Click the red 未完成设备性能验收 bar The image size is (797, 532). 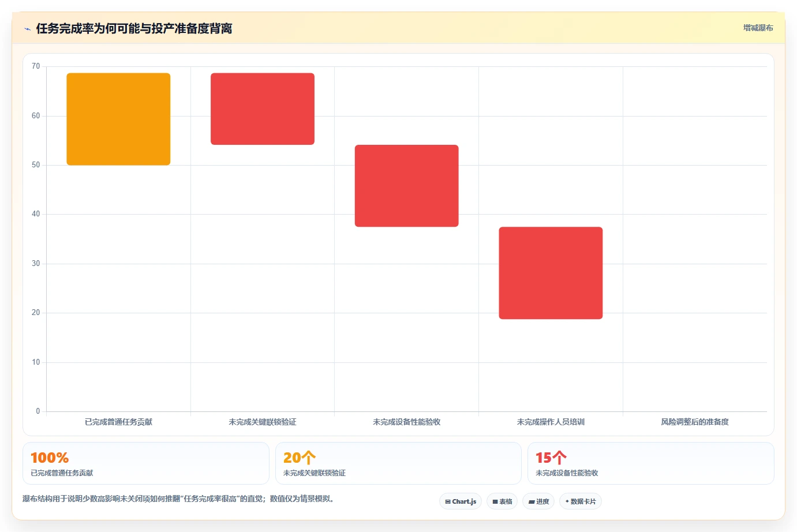click(x=406, y=186)
